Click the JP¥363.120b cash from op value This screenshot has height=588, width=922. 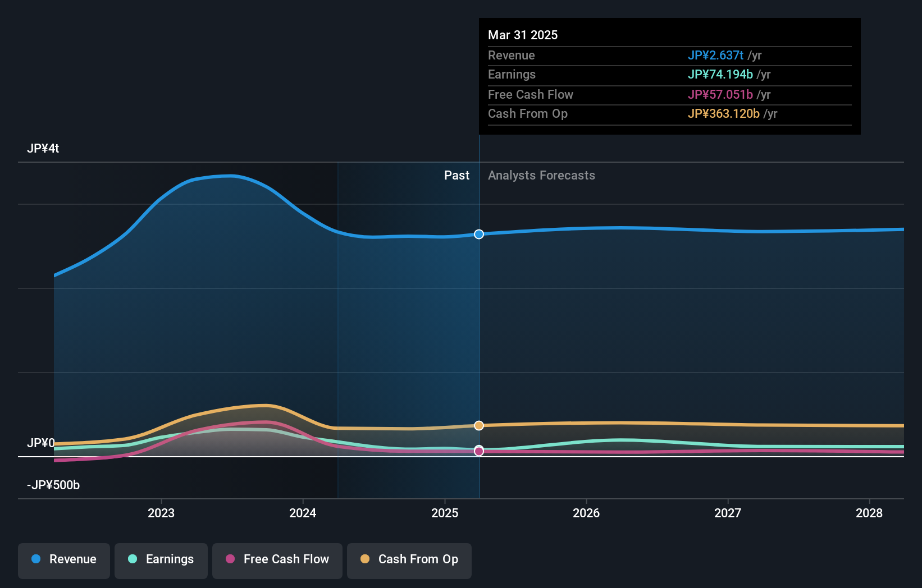[x=724, y=113]
